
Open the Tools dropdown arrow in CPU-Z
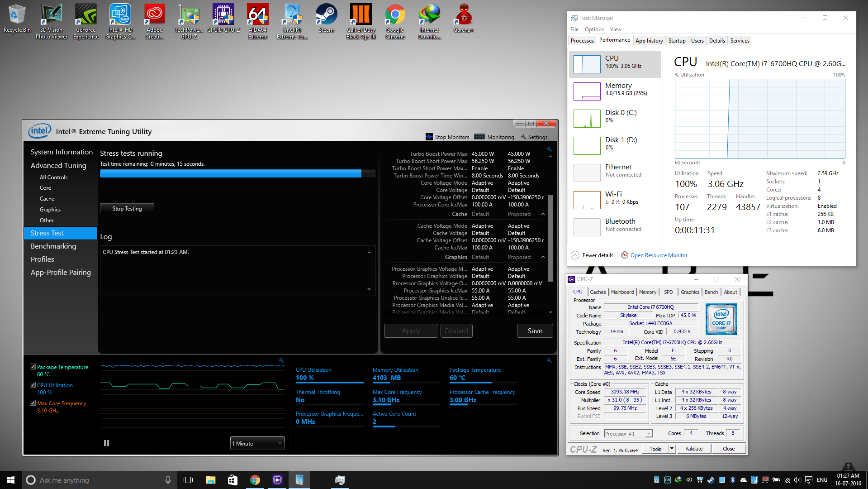point(672,449)
